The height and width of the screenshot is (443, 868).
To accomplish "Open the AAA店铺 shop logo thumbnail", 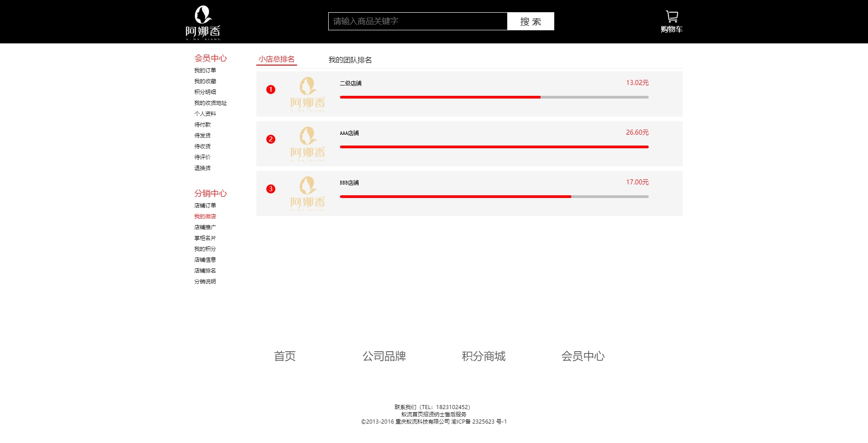I will click(x=307, y=144).
